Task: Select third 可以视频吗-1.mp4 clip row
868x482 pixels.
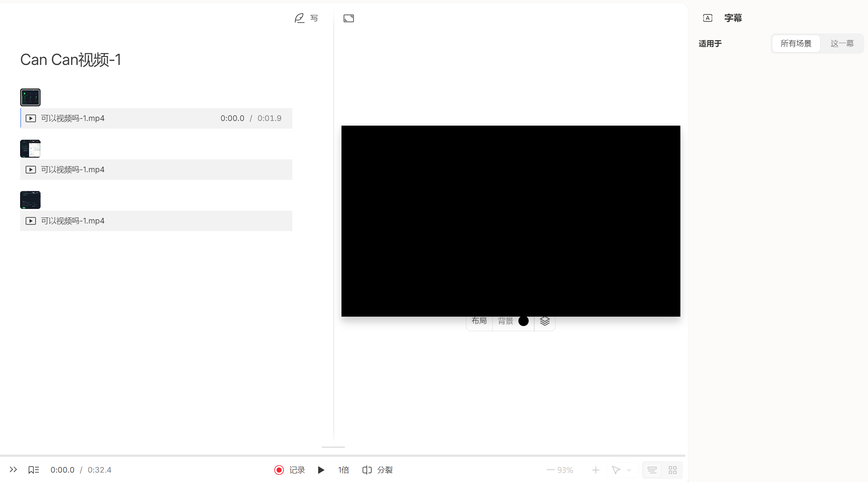Action: [156, 221]
